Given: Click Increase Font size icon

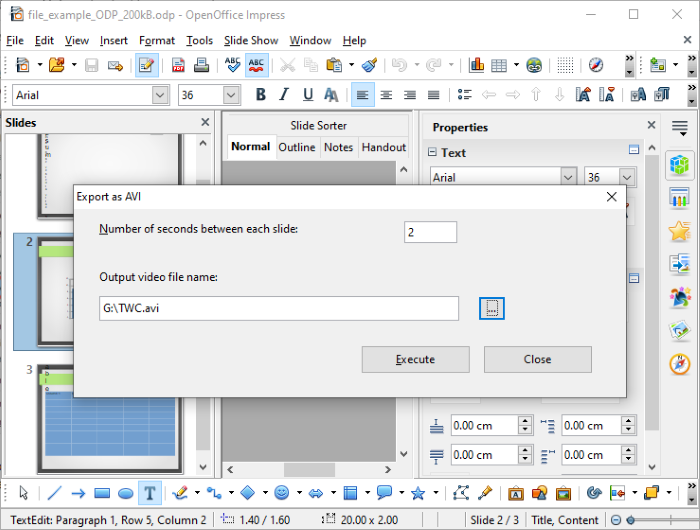Looking at the screenshot, I should coord(583,95).
